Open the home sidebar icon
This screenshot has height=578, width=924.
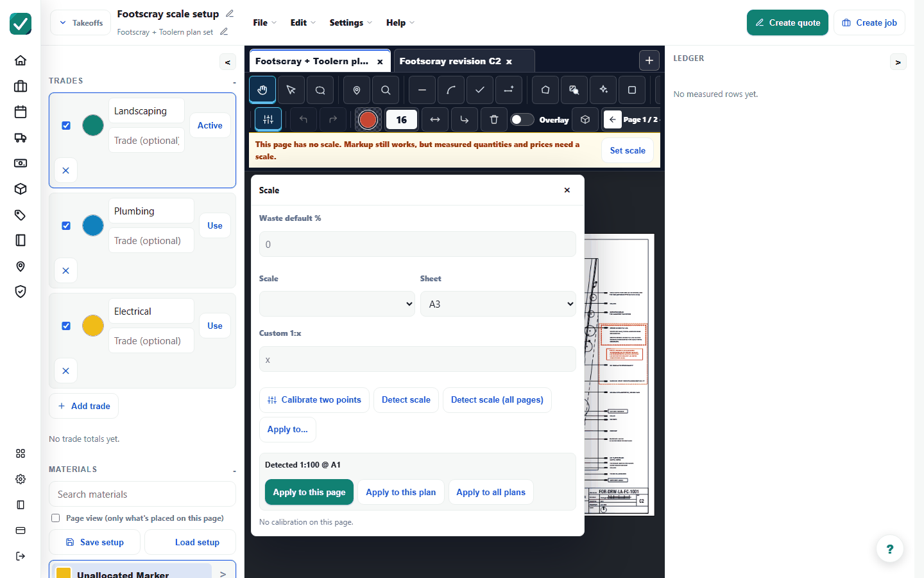(x=21, y=60)
